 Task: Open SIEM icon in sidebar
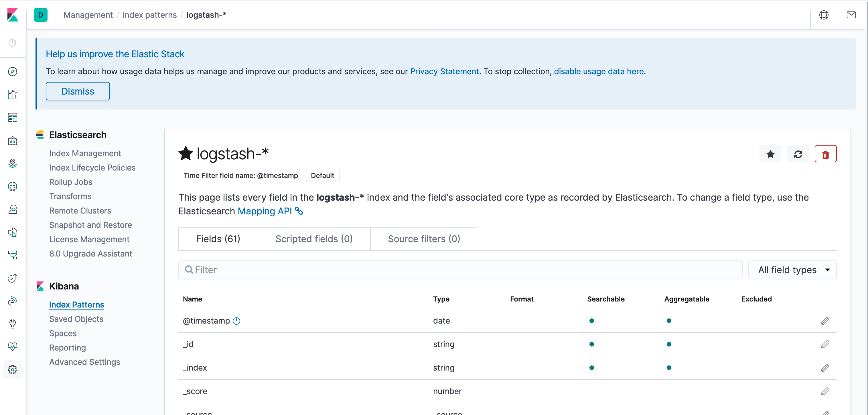(x=13, y=301)
